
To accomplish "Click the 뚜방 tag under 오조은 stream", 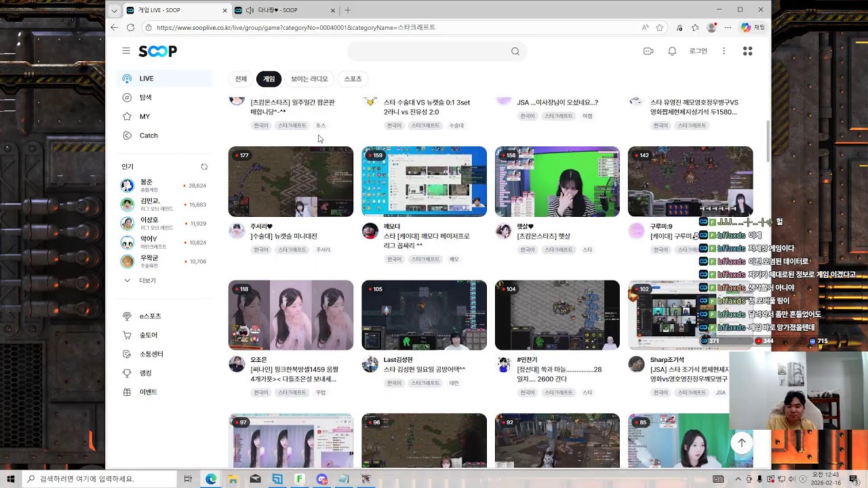I will tap(321, 392).
